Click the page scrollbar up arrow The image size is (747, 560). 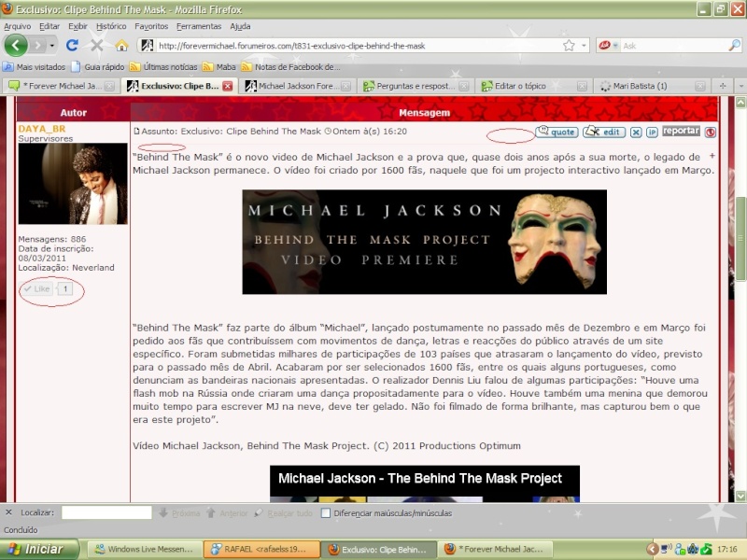pyautogui.click(x=740, y=103)
